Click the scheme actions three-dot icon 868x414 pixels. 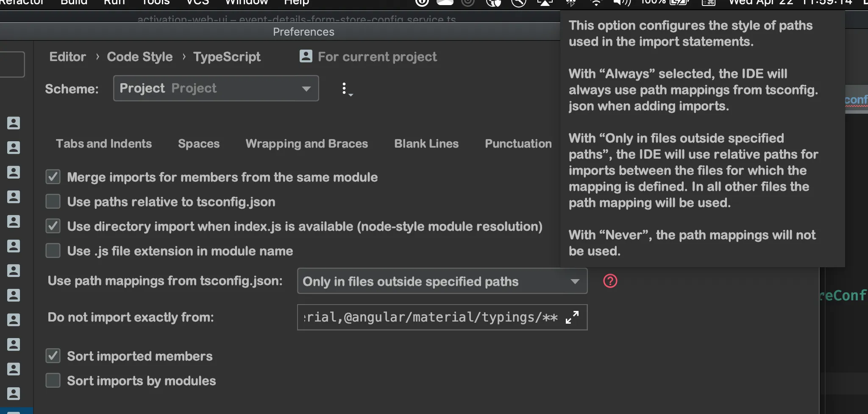click(x=345, y=89)
